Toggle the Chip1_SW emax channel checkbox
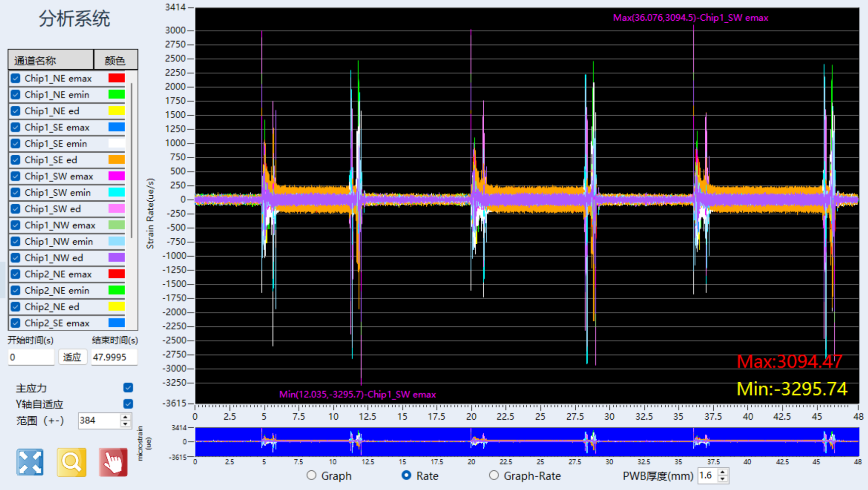Viewport: 868px width, 490px height. pyautogui.click(x=16, y=176)
